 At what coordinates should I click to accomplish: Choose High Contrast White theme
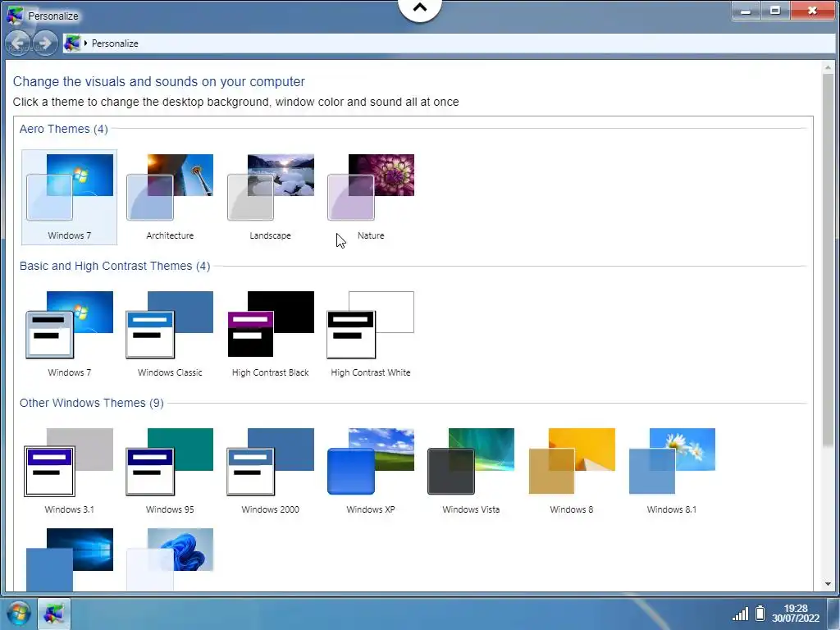tap(371, 335)
